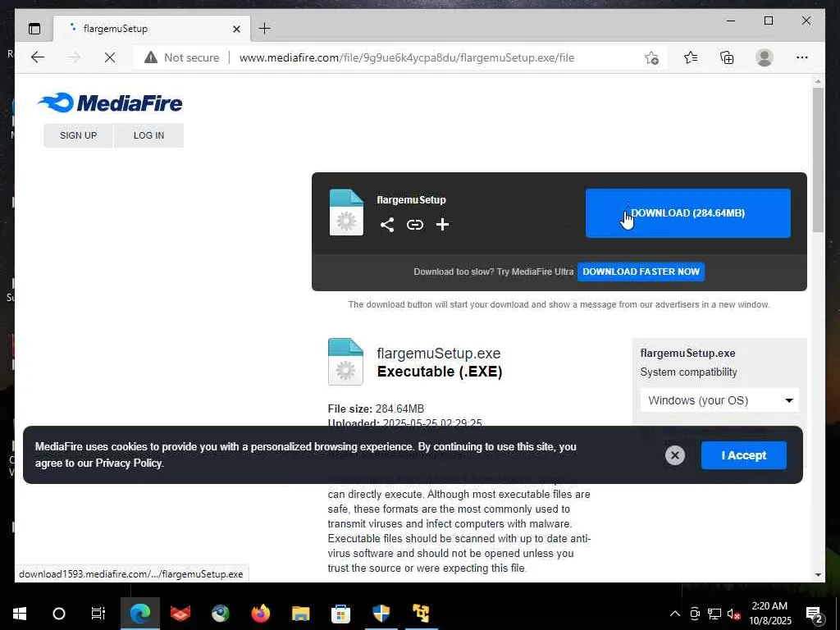Select the flargemuSetup tab
This screenshot has height=630, width=840.
pos(152,29)
